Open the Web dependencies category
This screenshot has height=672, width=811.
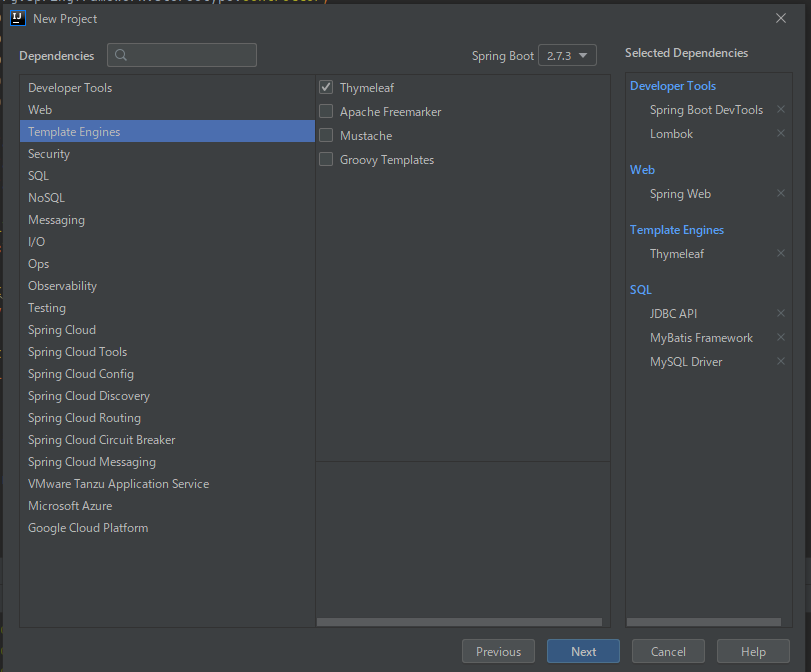click(167, 110)
